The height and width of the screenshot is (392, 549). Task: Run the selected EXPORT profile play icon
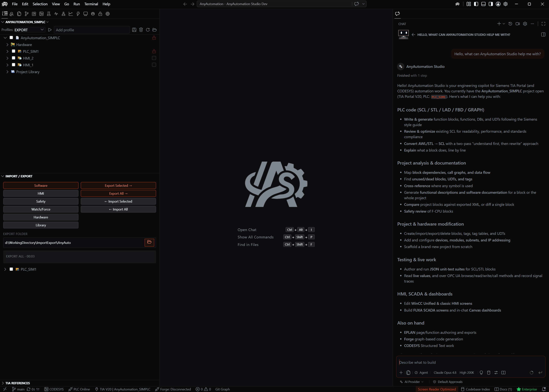point(50,30)
